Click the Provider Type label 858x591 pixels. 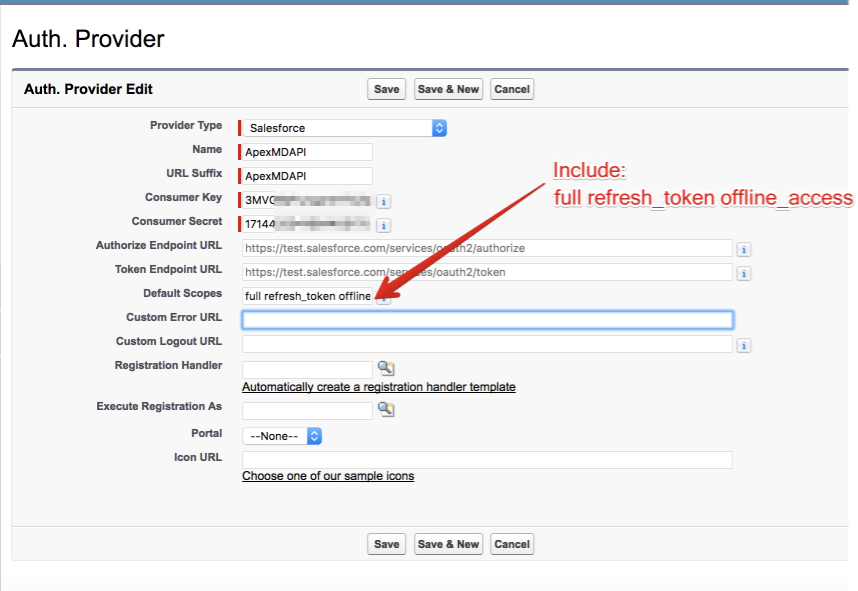(x=186, y=125)
